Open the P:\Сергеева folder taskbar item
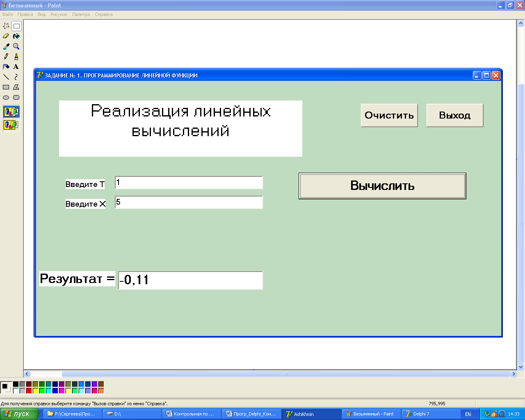 coord(72,414)
